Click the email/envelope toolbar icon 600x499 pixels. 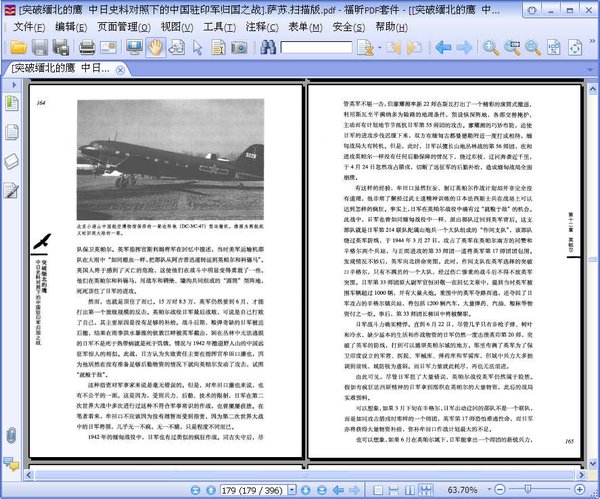coord(108,48)
